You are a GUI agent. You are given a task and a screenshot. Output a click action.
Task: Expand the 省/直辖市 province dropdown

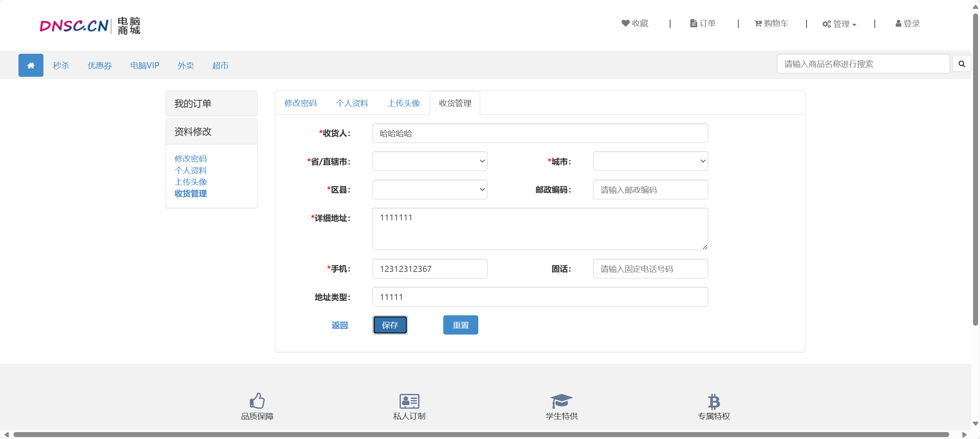[429, 161]
